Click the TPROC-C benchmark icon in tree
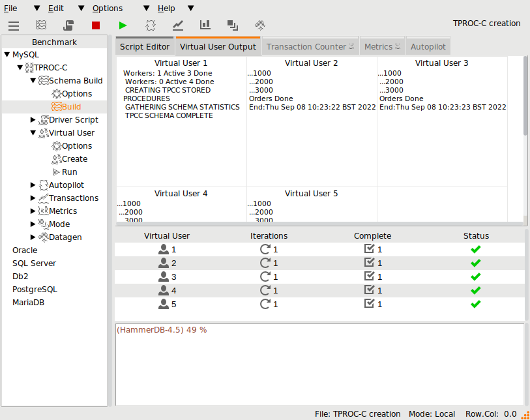 29,68
